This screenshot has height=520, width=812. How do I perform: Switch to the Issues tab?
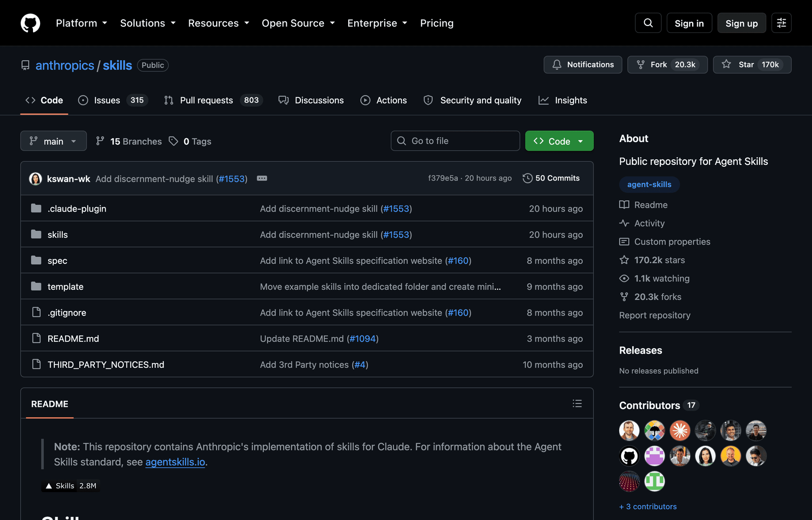(x=113, y=100)
